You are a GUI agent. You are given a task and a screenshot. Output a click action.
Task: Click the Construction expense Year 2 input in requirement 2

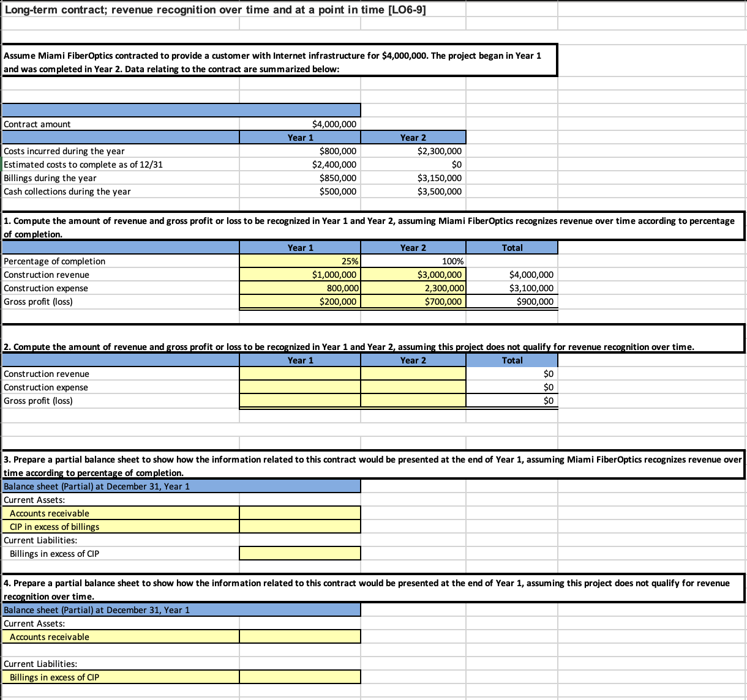tap(413, 387)
